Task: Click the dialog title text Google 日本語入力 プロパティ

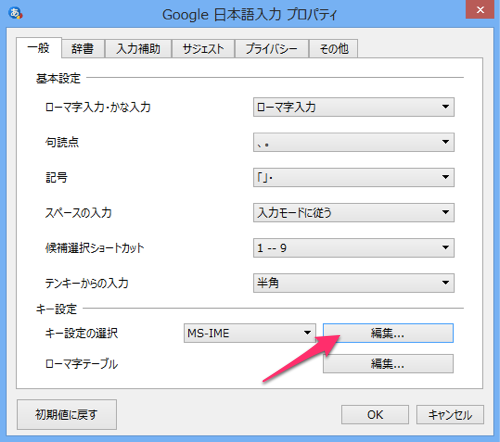Action: coord(250,15)
